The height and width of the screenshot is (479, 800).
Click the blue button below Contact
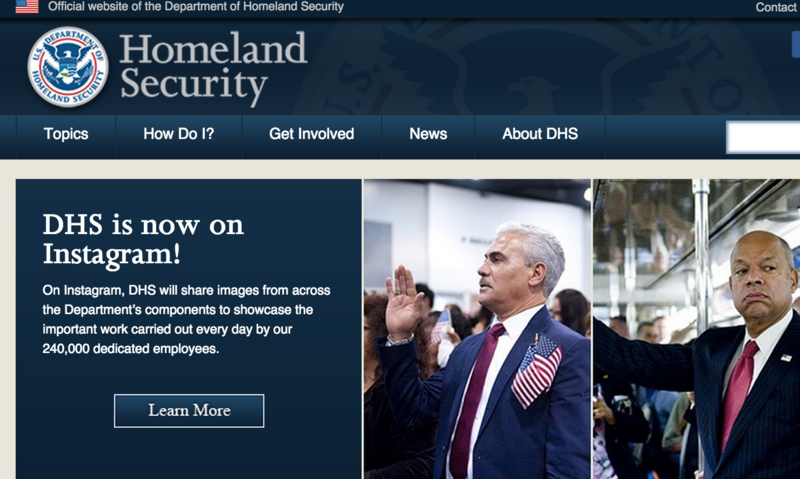pos(796,44)
